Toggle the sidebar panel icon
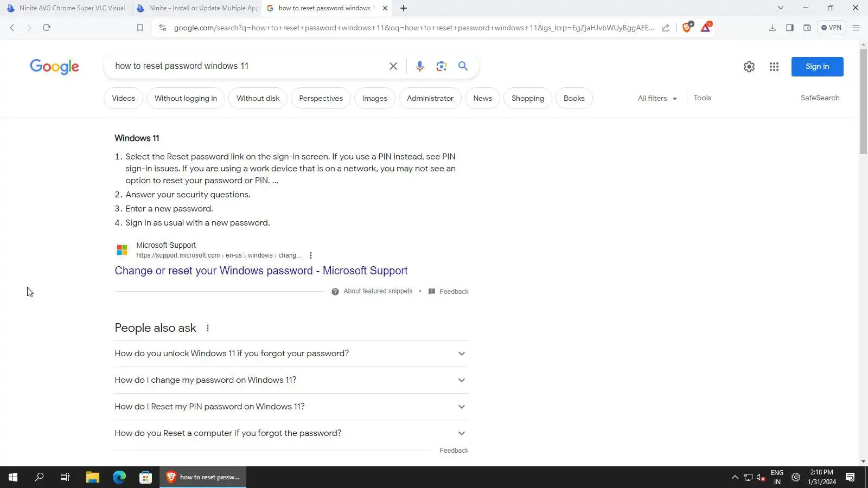Viewport: 868px width, 488px height. pyautogui.click(x=790, y=28)
